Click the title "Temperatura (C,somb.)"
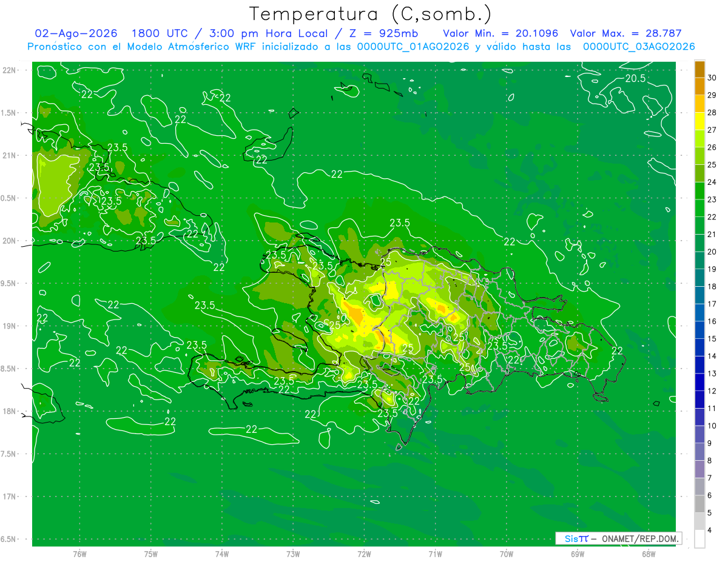The width and height of the screenshot is (728, 562). (371, 14)
